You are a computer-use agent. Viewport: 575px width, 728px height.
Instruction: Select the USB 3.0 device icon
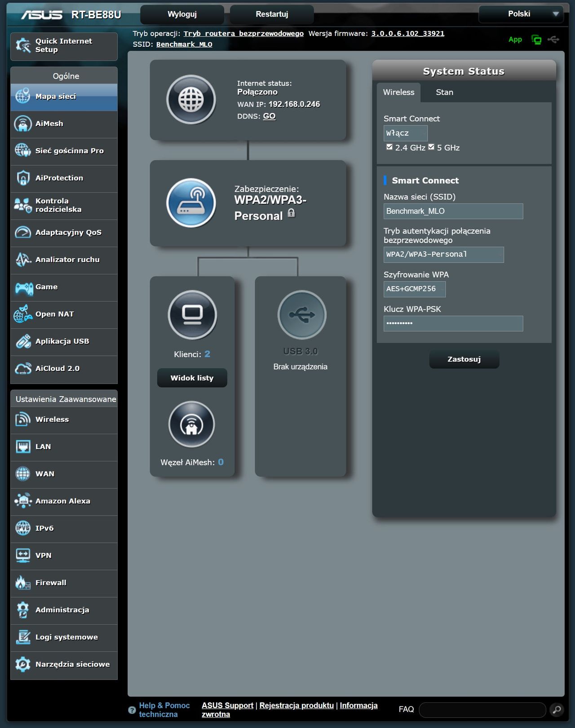pos(301,314)
